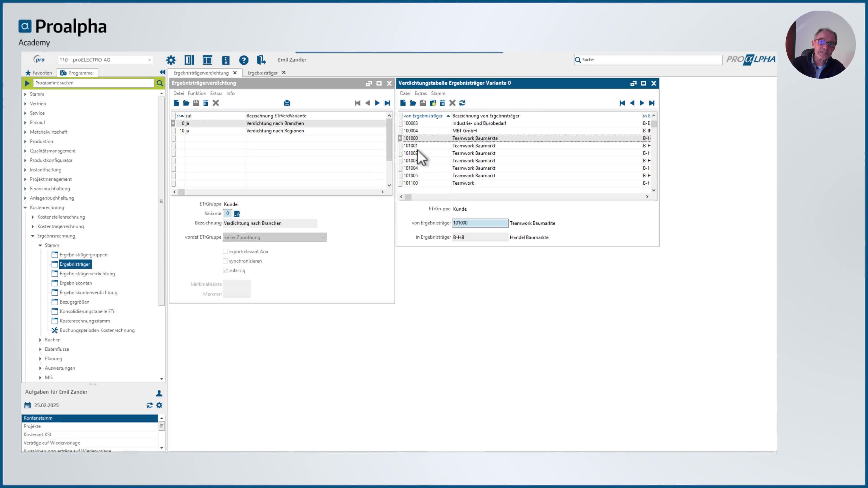Expand the Vertrieb tree node
868x488 pixels.
tap(26, 104)
